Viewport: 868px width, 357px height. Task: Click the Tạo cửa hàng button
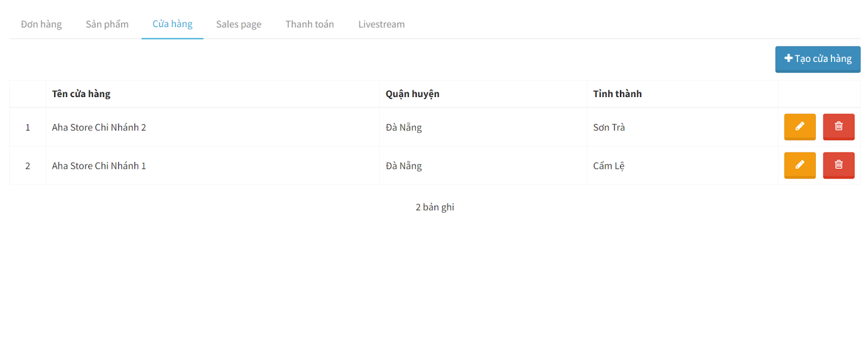818,59
